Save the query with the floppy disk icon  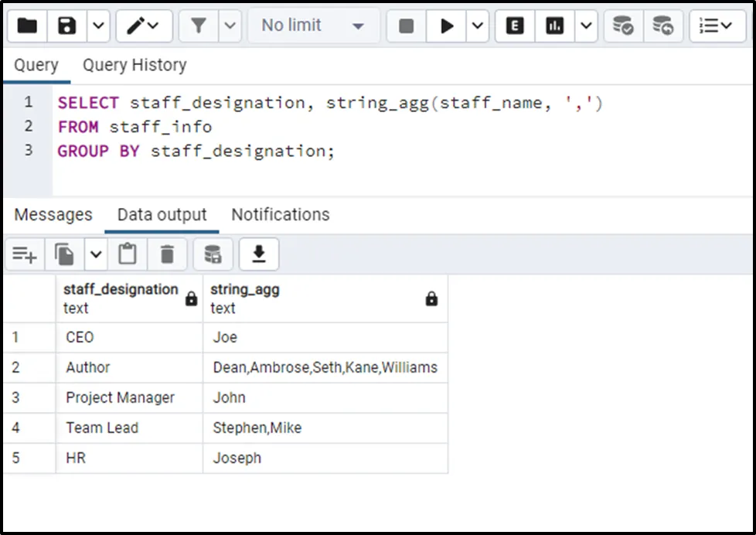[68, 26]
